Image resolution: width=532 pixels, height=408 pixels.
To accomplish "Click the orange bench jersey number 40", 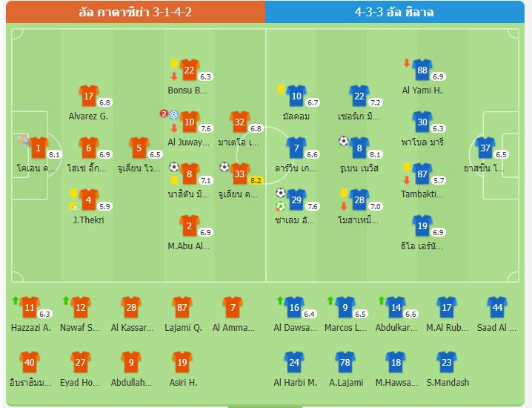I will [x=30, y=362].
